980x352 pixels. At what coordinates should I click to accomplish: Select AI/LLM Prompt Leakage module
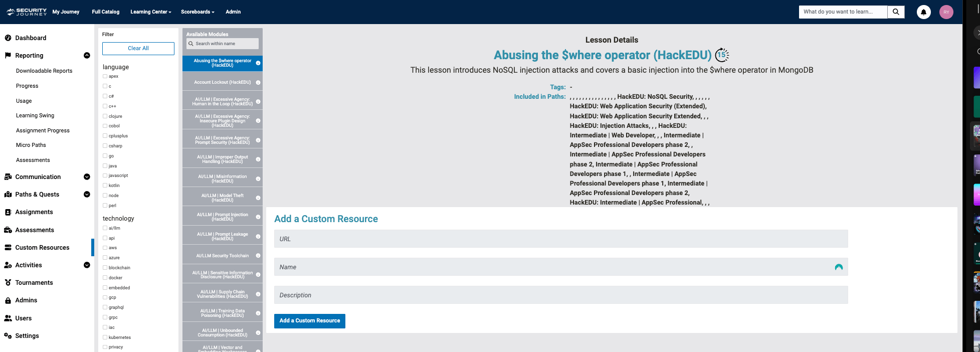[223, 236]
